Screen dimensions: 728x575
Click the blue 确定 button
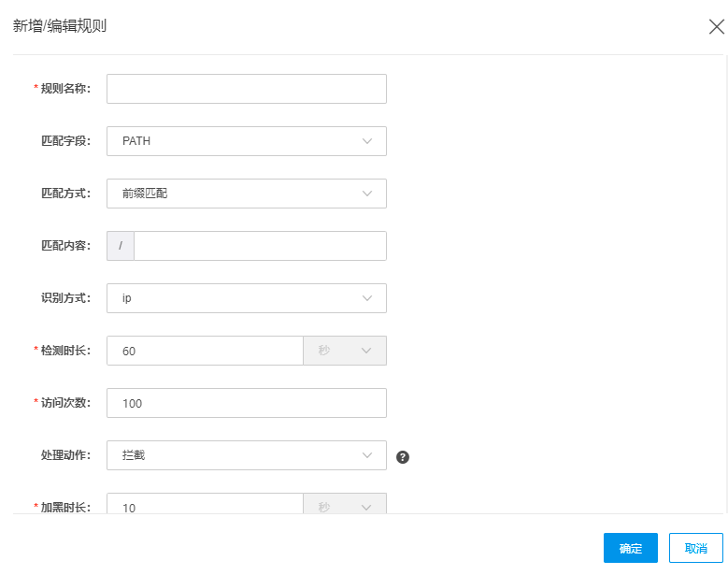pos(631,548)
